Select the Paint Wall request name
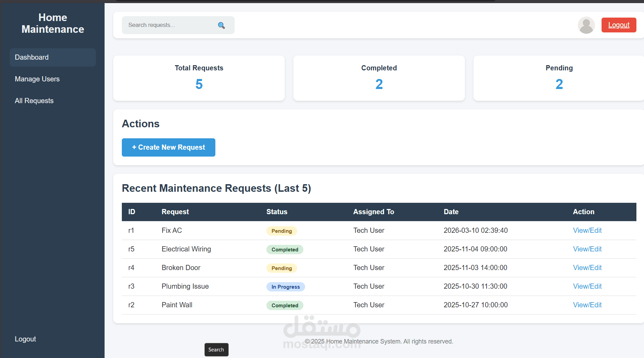This screenshot has width=644, height=358. (x=177, y=305)
